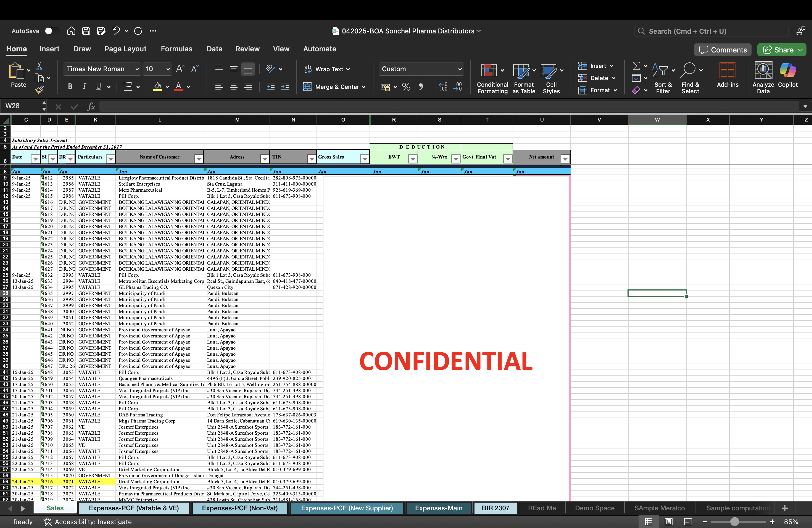Click the Delete cells button
The width and height of the screenshot is (812, 528).
597,78
